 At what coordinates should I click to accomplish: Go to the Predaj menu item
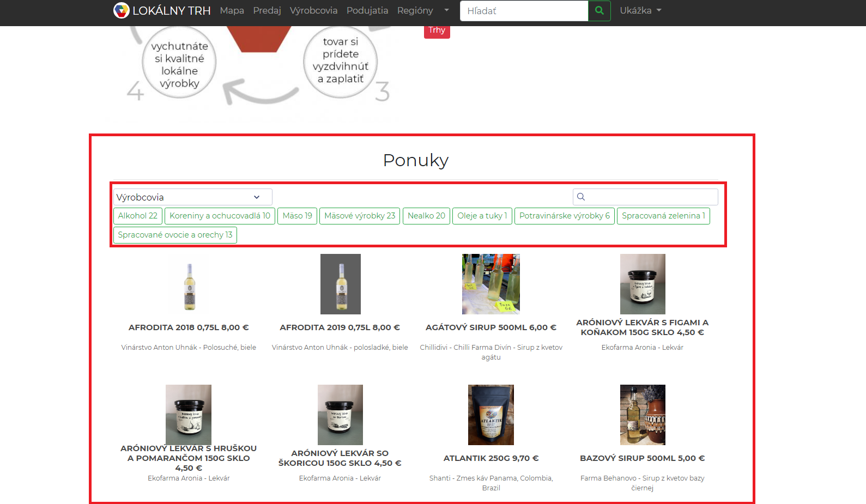[x=267, y=10]
